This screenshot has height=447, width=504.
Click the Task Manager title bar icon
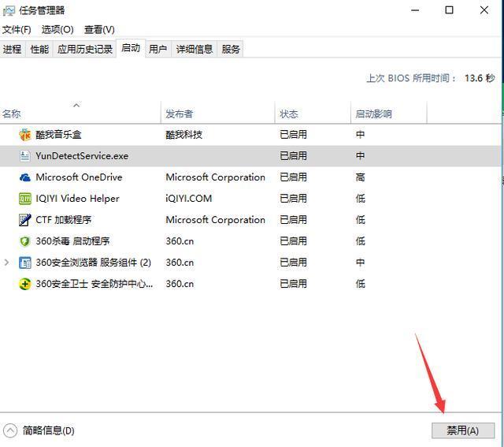pos(9,11)
